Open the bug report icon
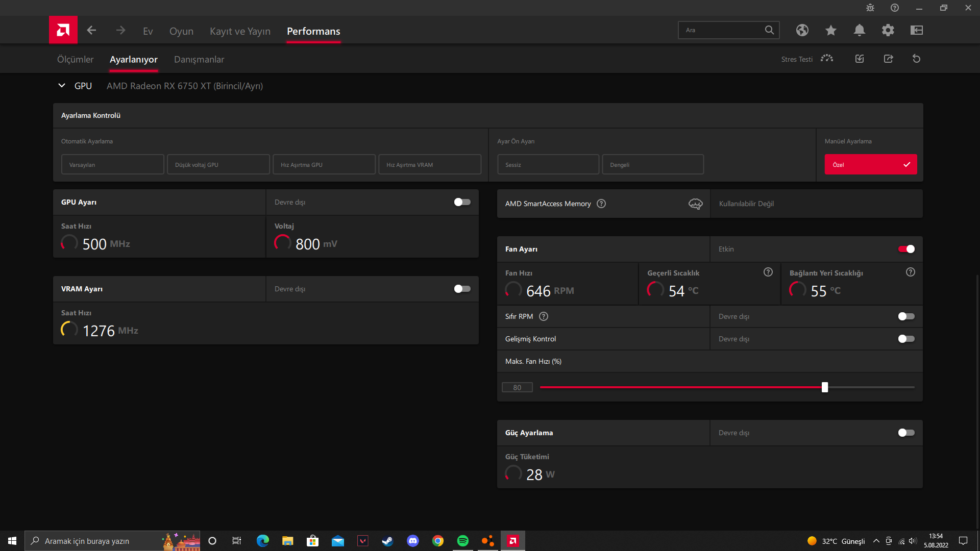The width and height of the screenshot is (980, 551). tap(870, 8)
